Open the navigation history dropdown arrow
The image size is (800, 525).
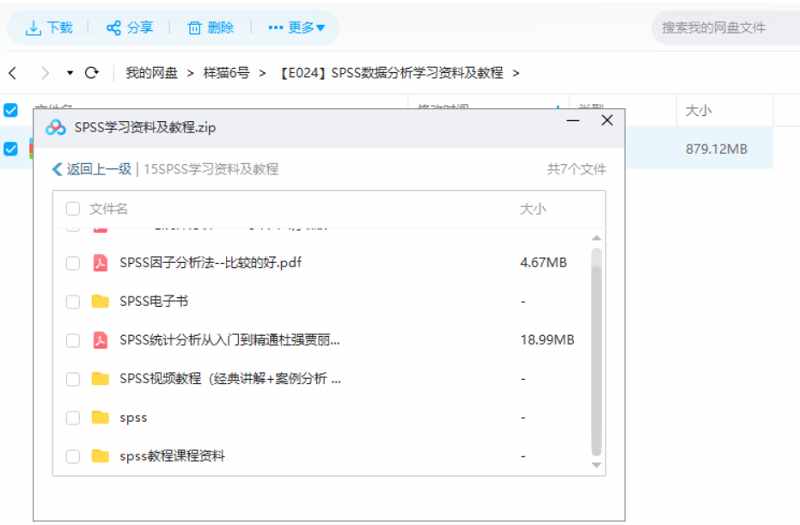(70, 73)
